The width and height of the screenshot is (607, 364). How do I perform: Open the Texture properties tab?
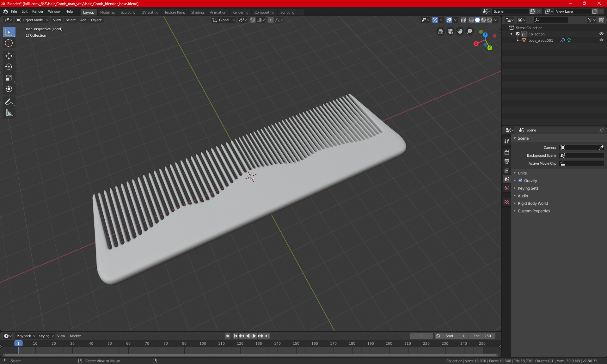click(507, 202)
